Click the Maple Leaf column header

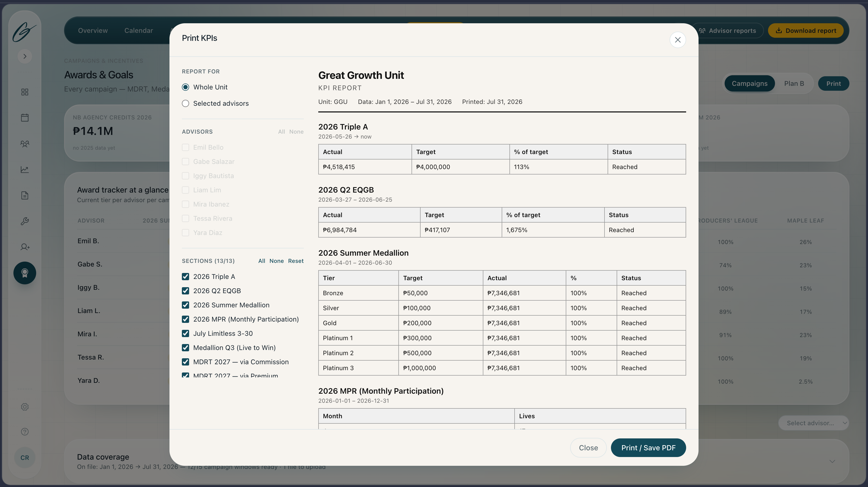805,220
